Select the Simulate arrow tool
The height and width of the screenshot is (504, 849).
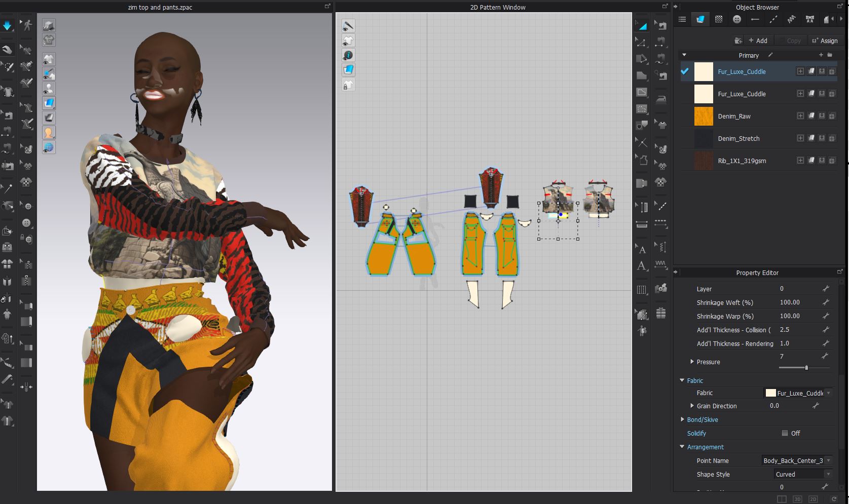[x=8, y=25]
